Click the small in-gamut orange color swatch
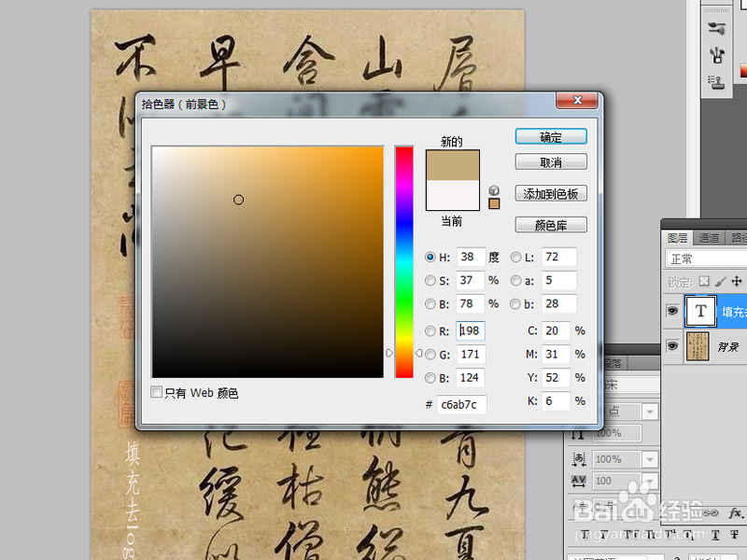747x560 pixels. pyautogui.click(x=494, y=203)
